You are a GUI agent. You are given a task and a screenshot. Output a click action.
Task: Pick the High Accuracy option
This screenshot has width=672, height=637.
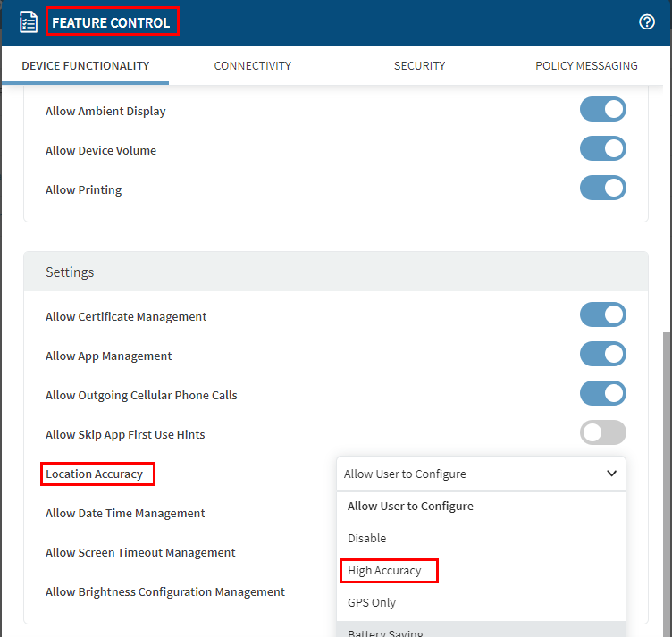click(x=384, y=570)
